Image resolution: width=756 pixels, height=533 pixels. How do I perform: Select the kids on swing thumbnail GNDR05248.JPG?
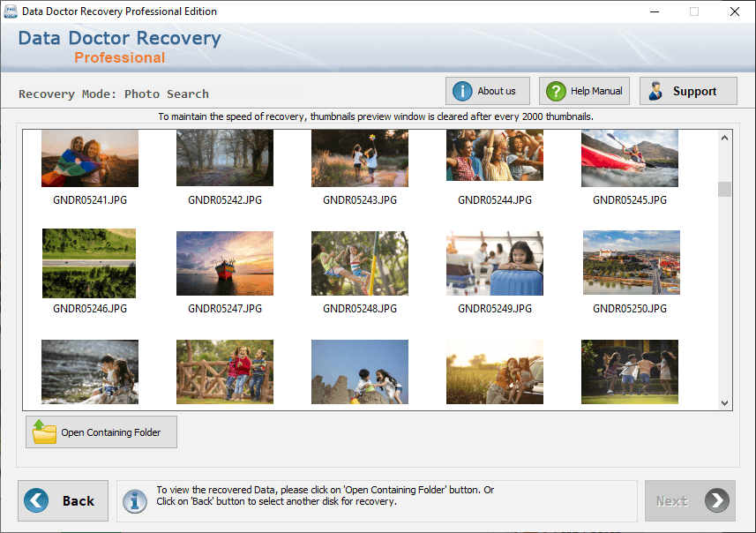point(360,263)
